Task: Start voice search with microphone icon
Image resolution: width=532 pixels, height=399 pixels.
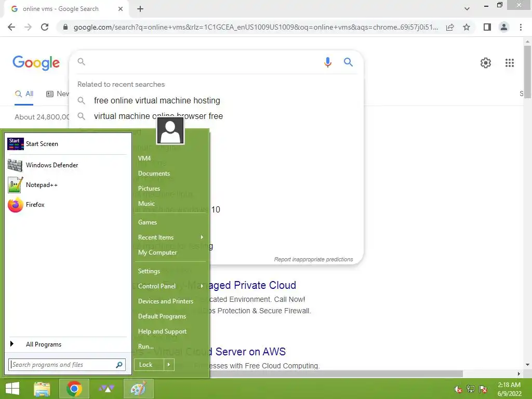Action: [x=327, y=62]
